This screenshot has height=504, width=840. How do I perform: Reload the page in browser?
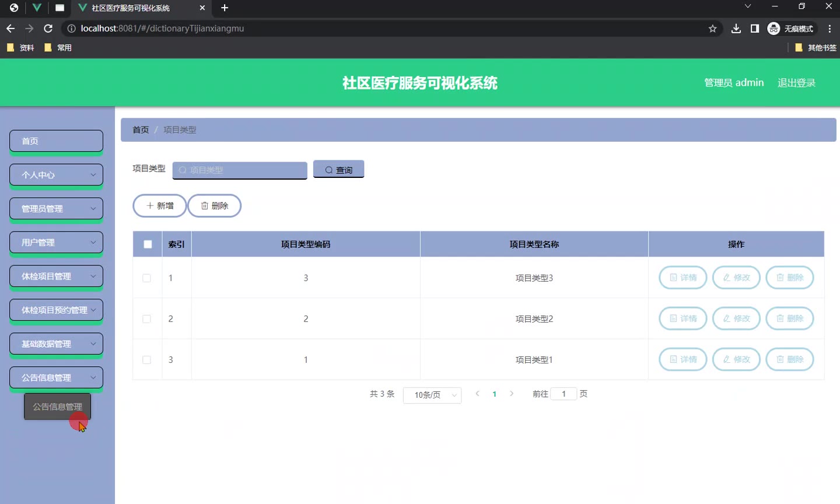[x=48, y=29]
